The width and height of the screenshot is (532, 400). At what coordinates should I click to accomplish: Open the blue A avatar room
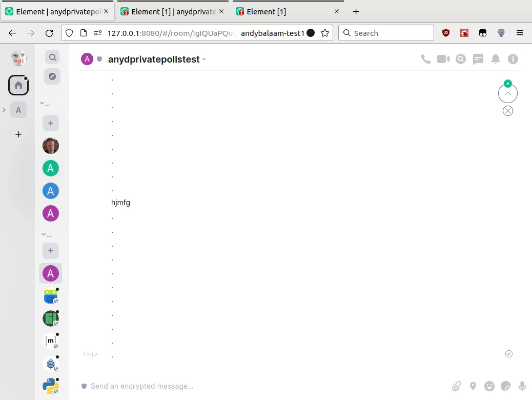click(51, 191)
